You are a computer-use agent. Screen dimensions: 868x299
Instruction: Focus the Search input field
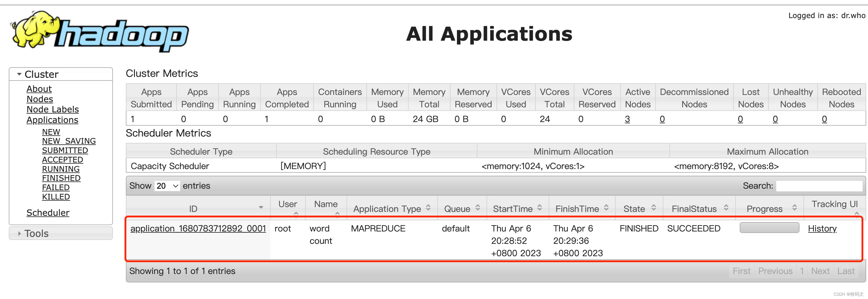click(x=819, y=186)
